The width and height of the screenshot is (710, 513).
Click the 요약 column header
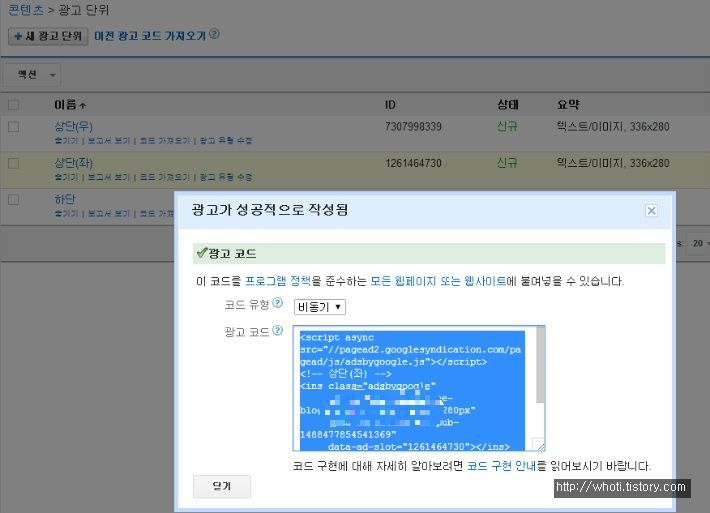(x=568, y=105)
